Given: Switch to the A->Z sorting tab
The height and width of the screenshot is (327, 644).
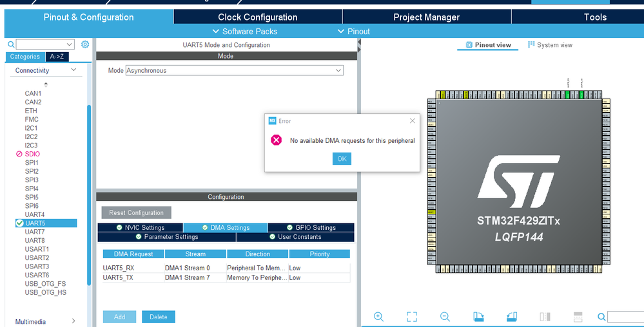Looking at the screenshot, I should (x=57, y=57).
